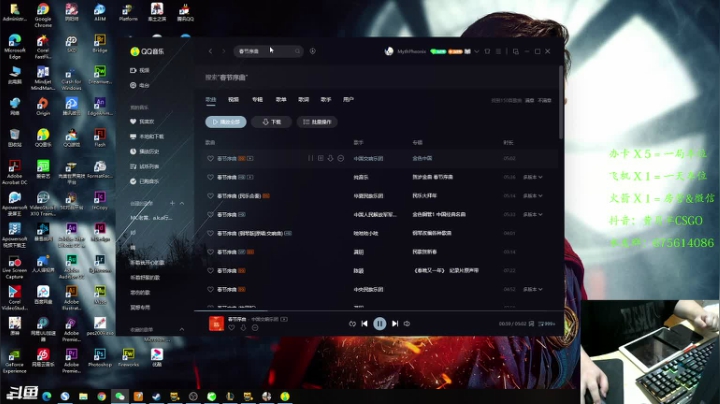This screenshot has height=404, width=720.
Task: Open the skin (shirt) icon in the title bar
Action: tap(487, 51)
